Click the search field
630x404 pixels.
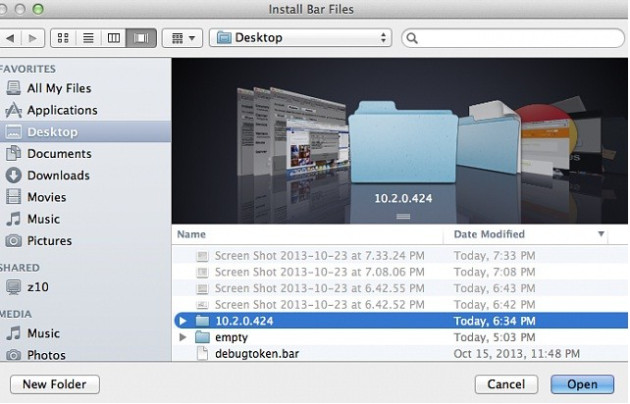[513, 38]
